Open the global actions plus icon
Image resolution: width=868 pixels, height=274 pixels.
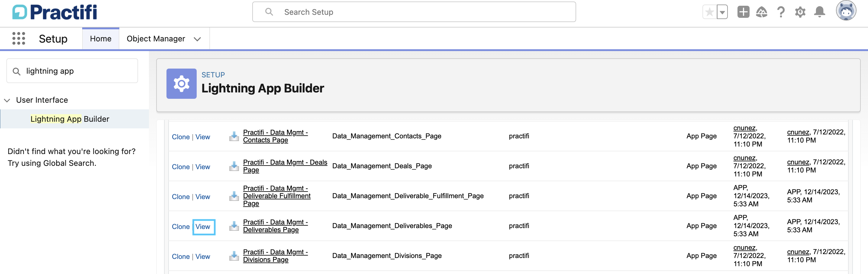coord(743,12)
